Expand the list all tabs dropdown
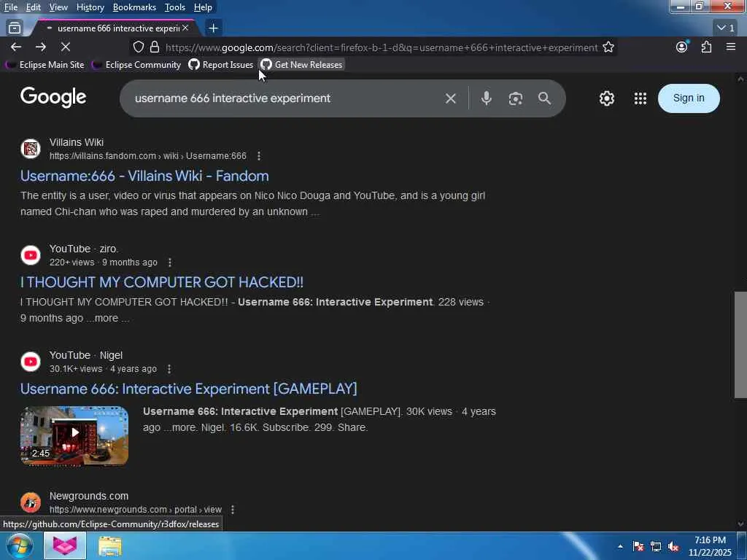The width and height of the screenshot is (747, 560). pyautogui.click(x=726, y=28)
